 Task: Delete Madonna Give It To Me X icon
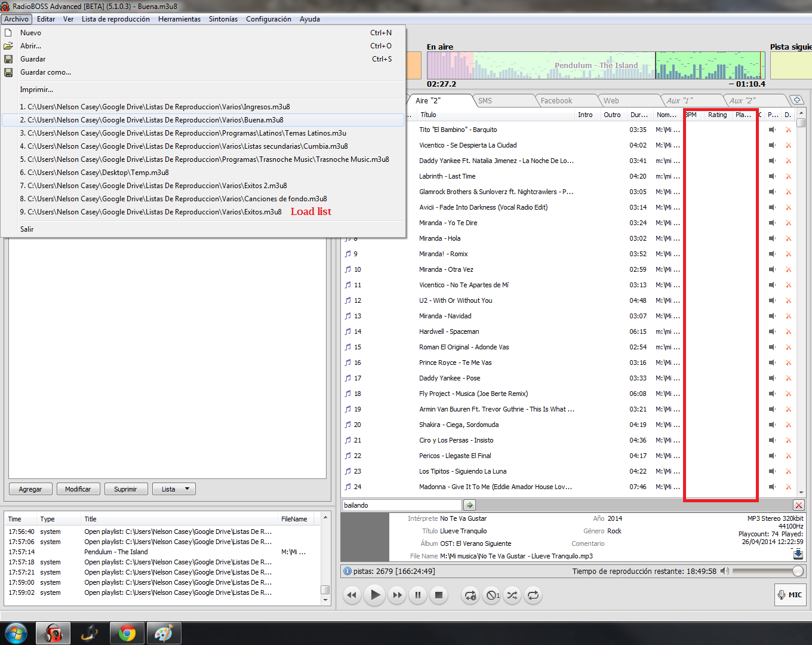(x=788, y=487)
